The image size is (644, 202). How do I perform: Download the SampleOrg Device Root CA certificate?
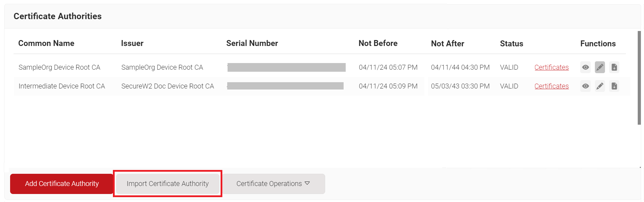(614, 67)
